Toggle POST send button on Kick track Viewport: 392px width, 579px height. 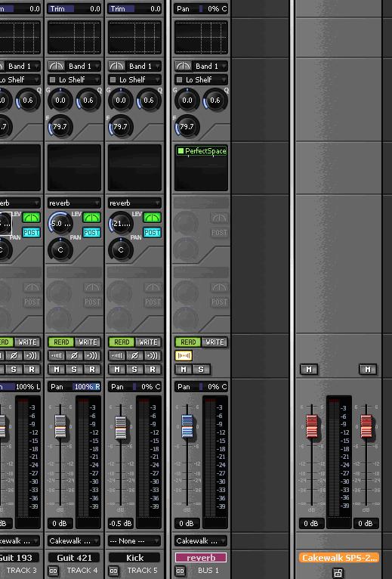click(152, 232)
